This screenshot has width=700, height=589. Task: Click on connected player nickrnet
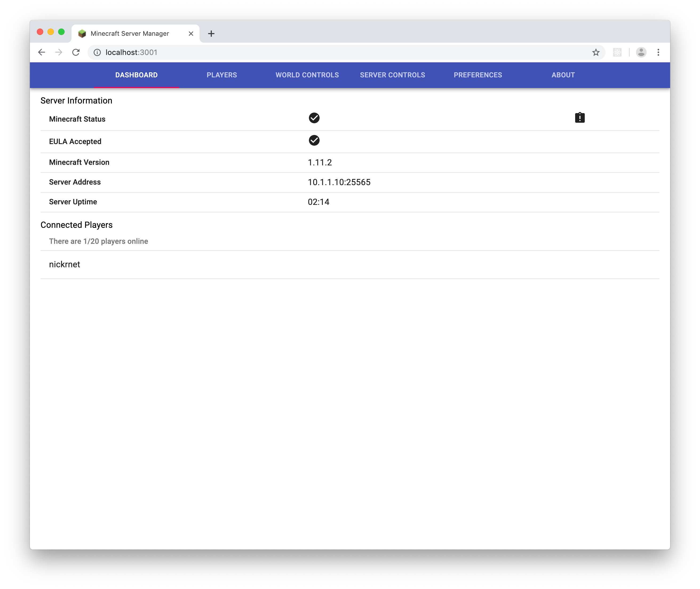click(x=64, y=264)
